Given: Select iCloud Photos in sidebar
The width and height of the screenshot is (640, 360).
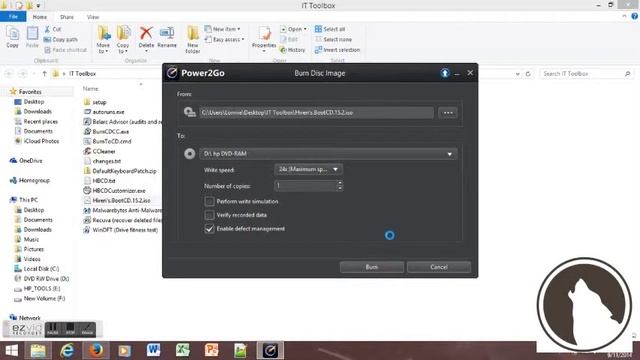Looking at the screenshot, I should (37, 141).
